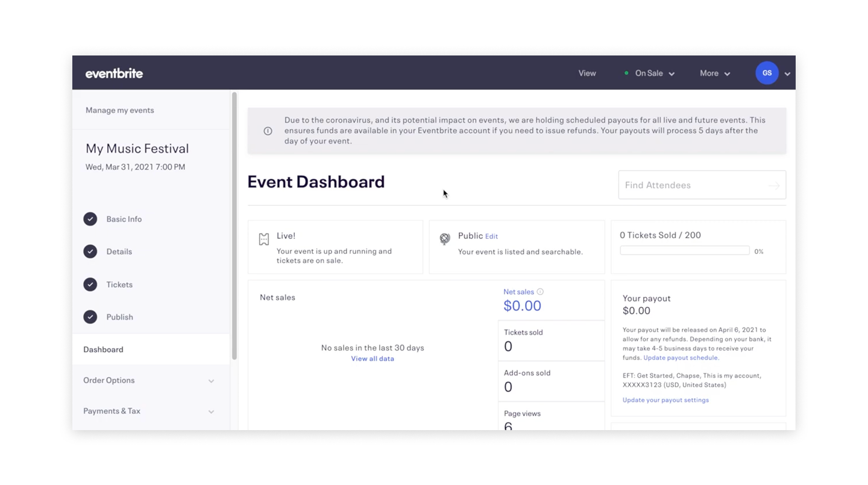The height and width of the screenshot is (485, 868).
Task: Click the Publish checkmark icon
Action: point(90,317)
